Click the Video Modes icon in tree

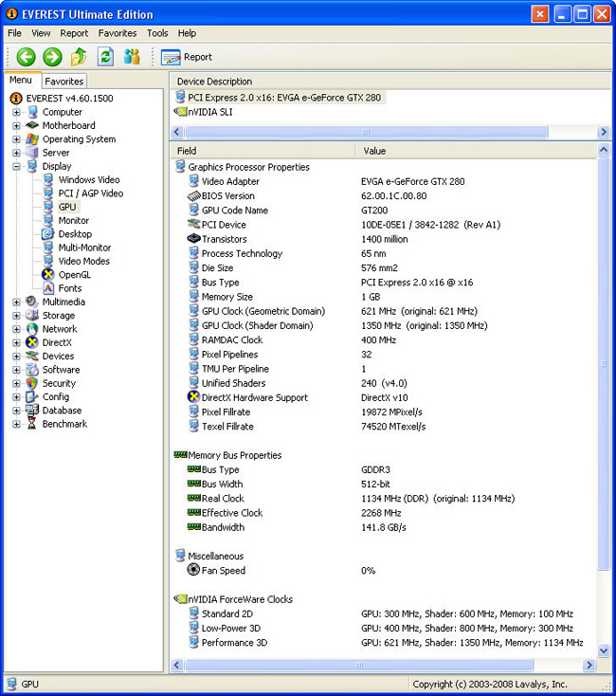coord(48,261)
